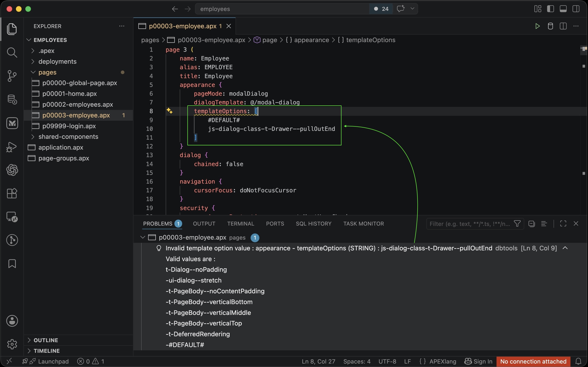Expand the shared-components folder
Viewport: 588px width, 367px height.
point(33,137)
